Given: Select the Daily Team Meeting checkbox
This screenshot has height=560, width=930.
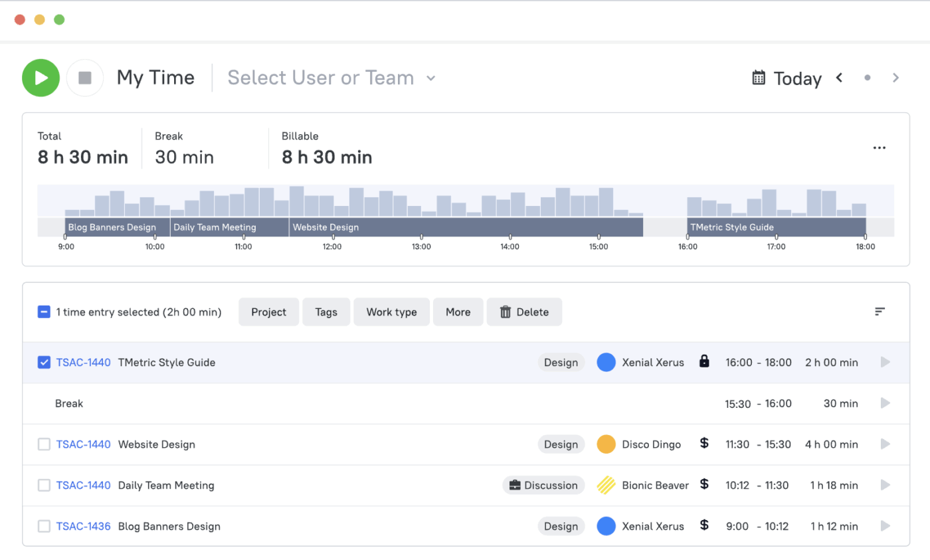Looking at the screenshot, I should pyautogui.click(x=44, y=486).
